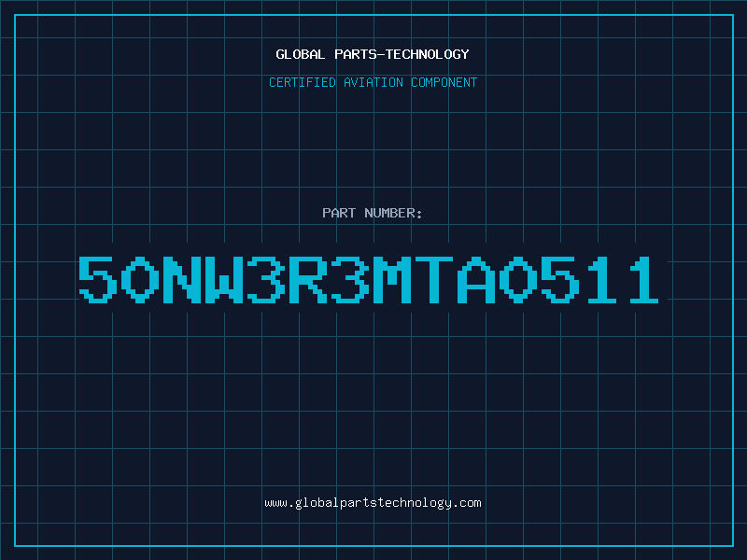Click the word CERTIFIED in the subtitle
Image resolution: width=747 pixels, height=560 pixels.
pyautogui.click(x=303, y=82)
